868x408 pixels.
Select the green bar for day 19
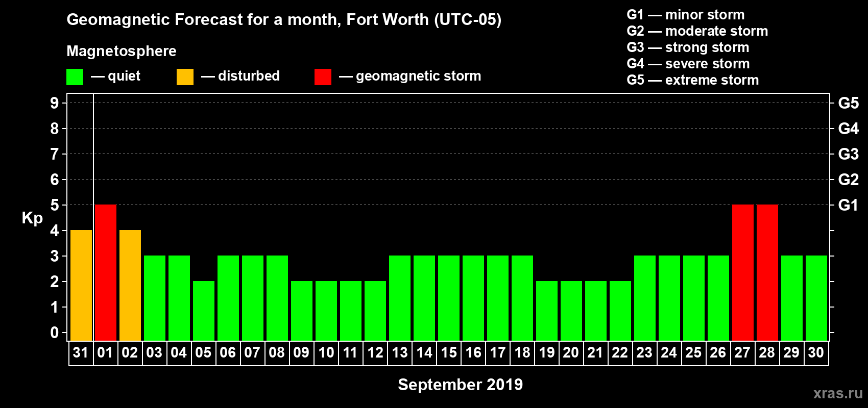coord(547,311)
